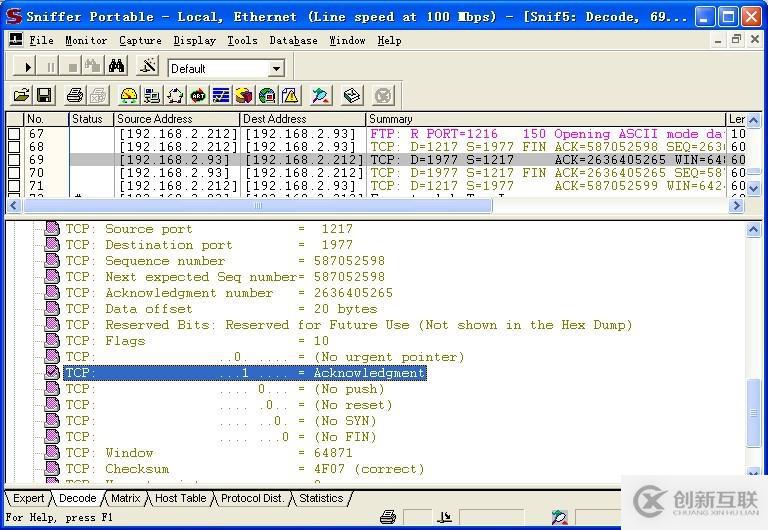Screen dimensions: 768x530
Task: Tick the checkbox for packet 69
Action: click(x=14, y=160)
